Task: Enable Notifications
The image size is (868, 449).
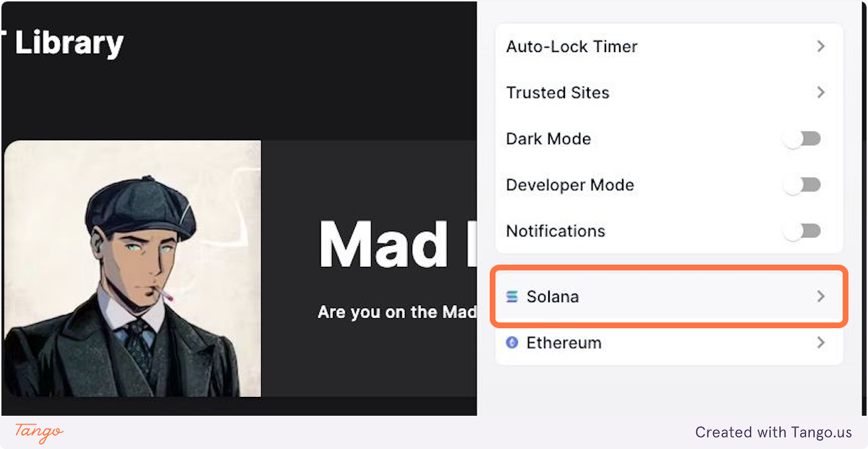Action: (x=803, y=231)
